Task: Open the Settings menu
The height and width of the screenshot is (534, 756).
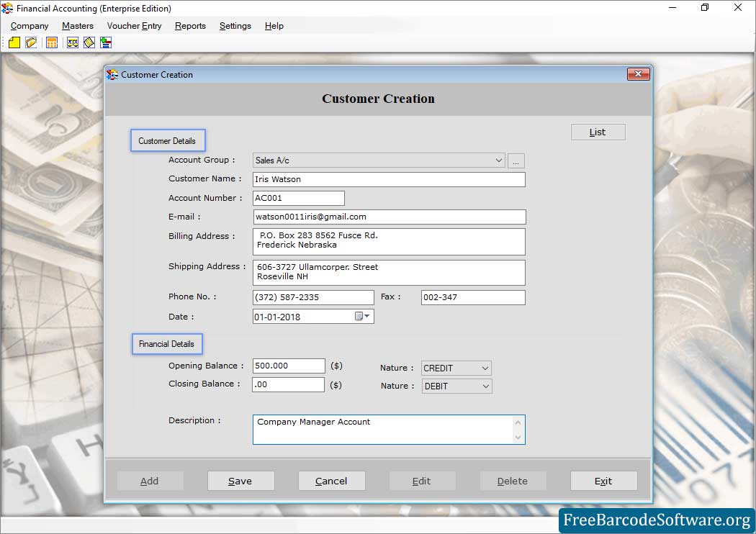Action: click(235, 26)
